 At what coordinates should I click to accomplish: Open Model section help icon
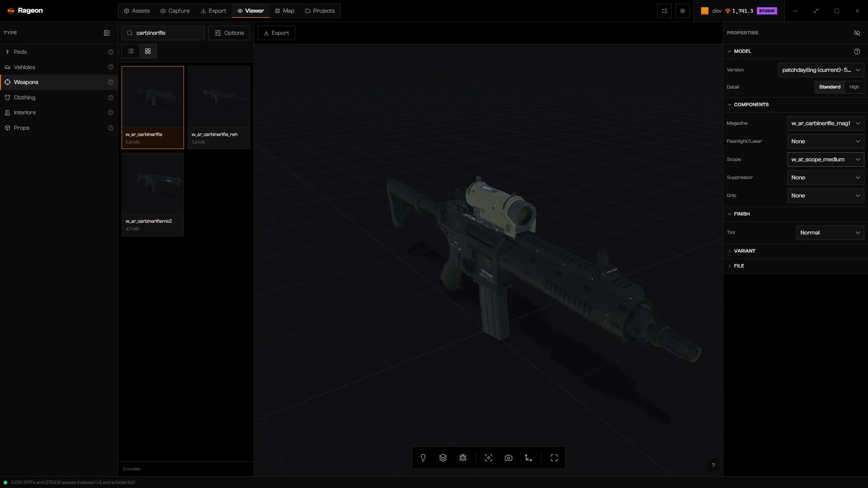click(857, 52)
